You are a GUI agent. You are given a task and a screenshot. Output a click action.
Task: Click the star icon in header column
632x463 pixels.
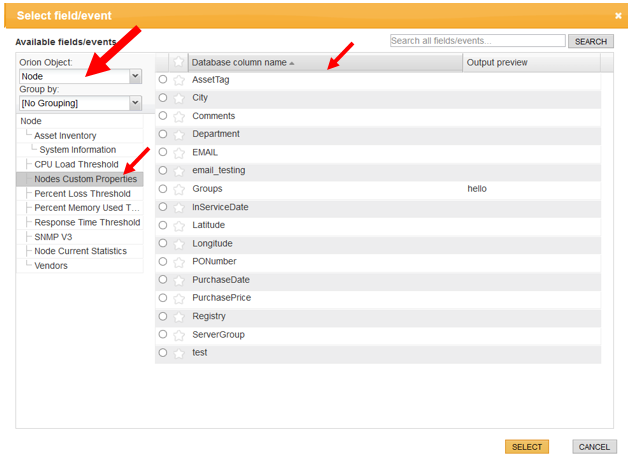tap(179, 62)
